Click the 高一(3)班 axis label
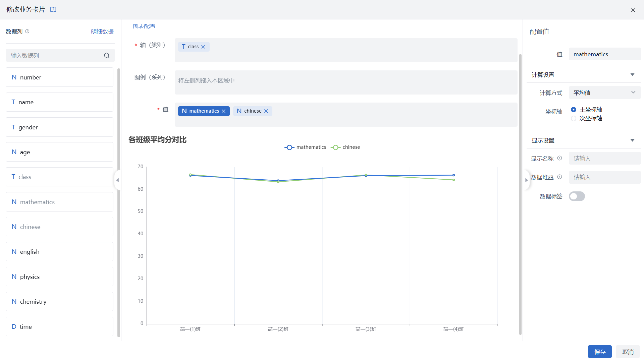644x362 pixels. coord(366,329)
